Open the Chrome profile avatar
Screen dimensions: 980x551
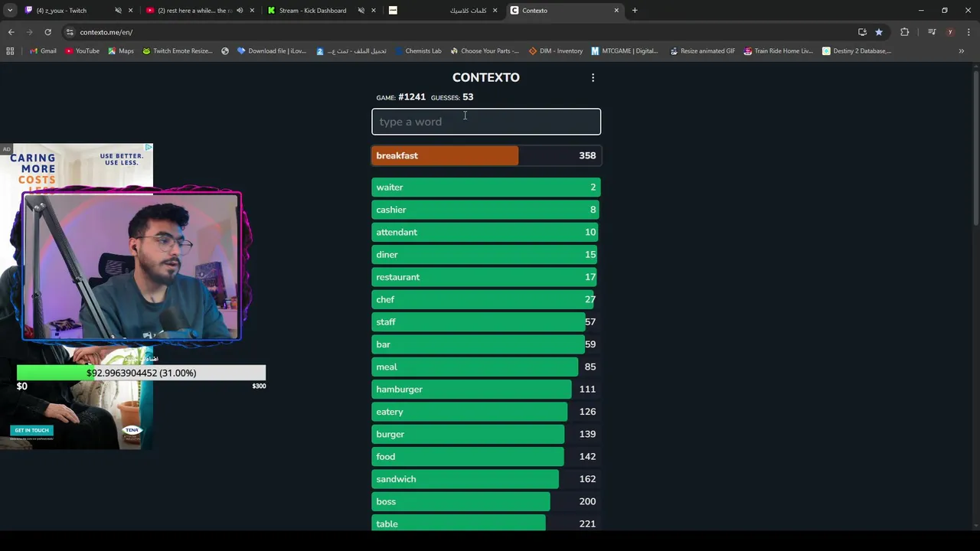pyautogui.click(x=950, y=32)
